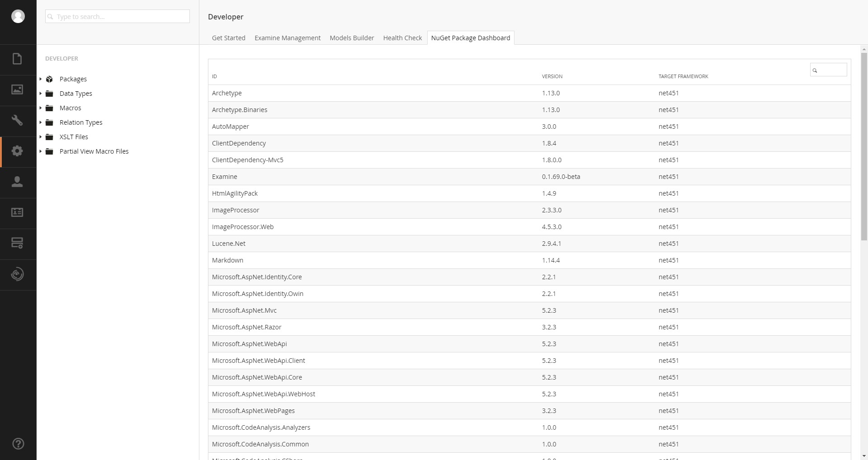The image size is (868, 460).
Task: Click the Lucene.Net package name
Action: coord(229,244)
